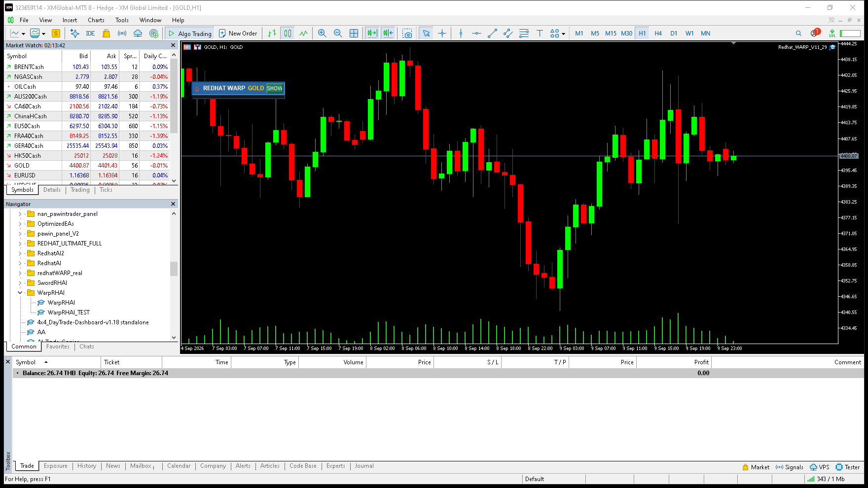Image resolution: width=868 pixels, height=488 pixels.
Task: Collapse the WarpRHAI folder
Action: [20, 293]
